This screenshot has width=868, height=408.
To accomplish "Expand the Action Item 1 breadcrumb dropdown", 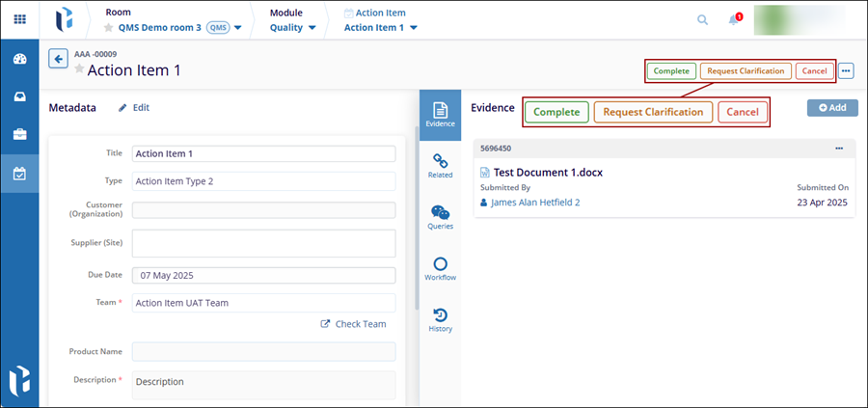I will (x=414, y=28).
